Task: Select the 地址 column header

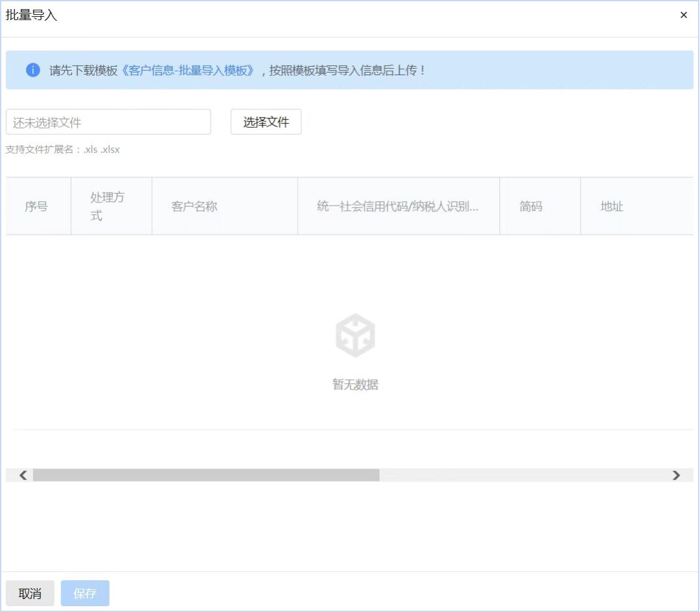Action: pos(611,206)
